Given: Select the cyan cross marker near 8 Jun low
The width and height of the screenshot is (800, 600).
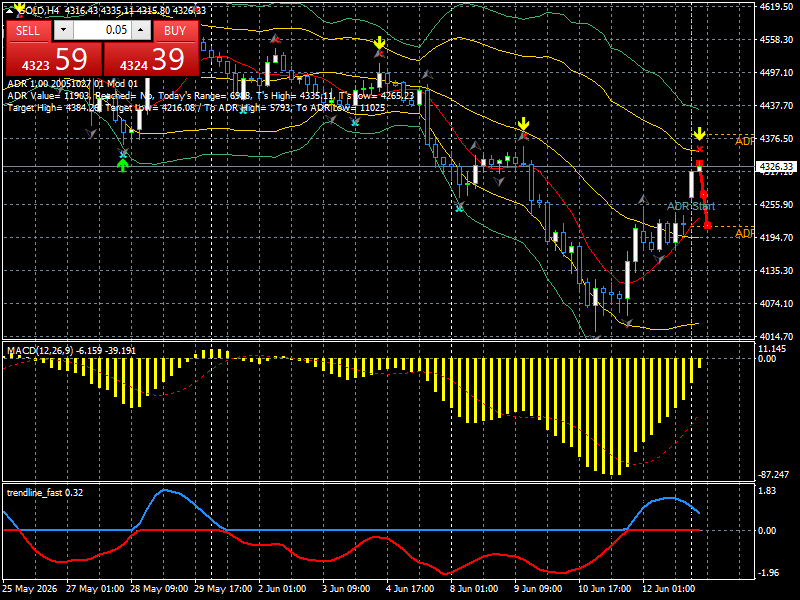Looking at the screenshot, I should 460,207.
